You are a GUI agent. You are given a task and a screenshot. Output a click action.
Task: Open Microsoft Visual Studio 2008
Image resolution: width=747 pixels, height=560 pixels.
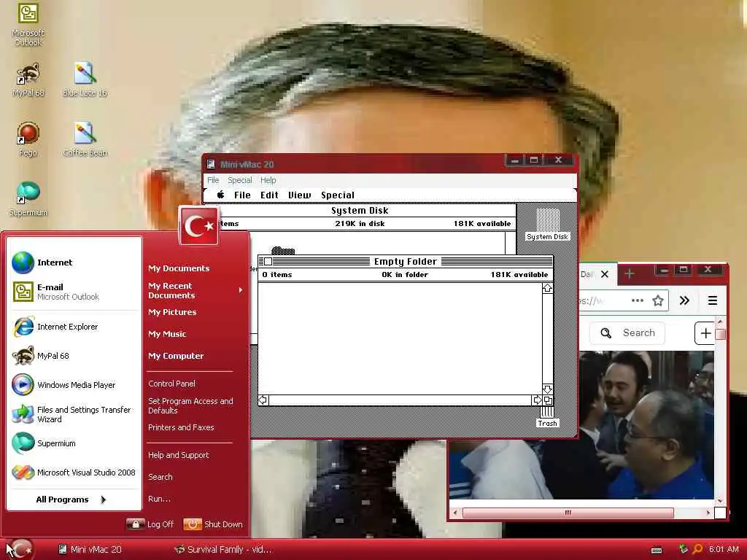(x=75, y=472)
